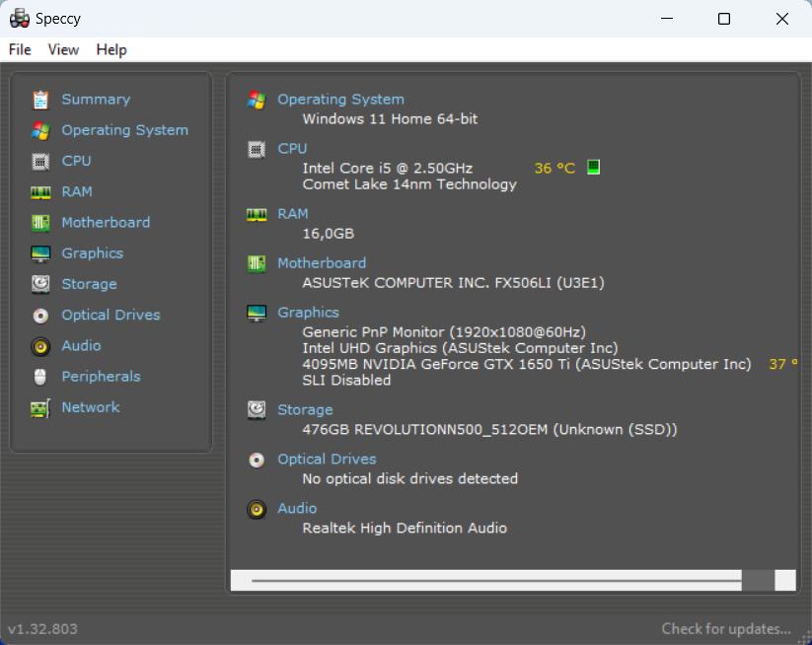The image size is (812, 645).
Task: Click the RAM stick icon in sidebar
Action: pos(40,192)
